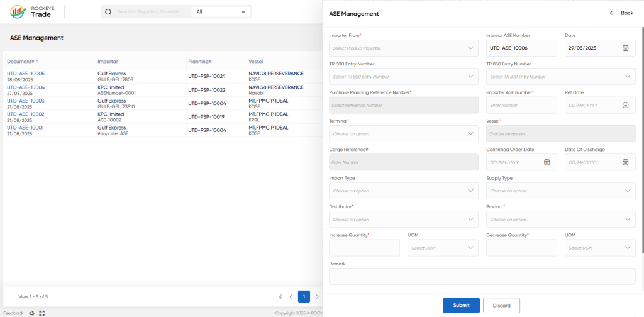The height and width of the screenshot is (317, 644).
Task: Click planning cell UTD-PSP-10022
Action: [206, 90]
